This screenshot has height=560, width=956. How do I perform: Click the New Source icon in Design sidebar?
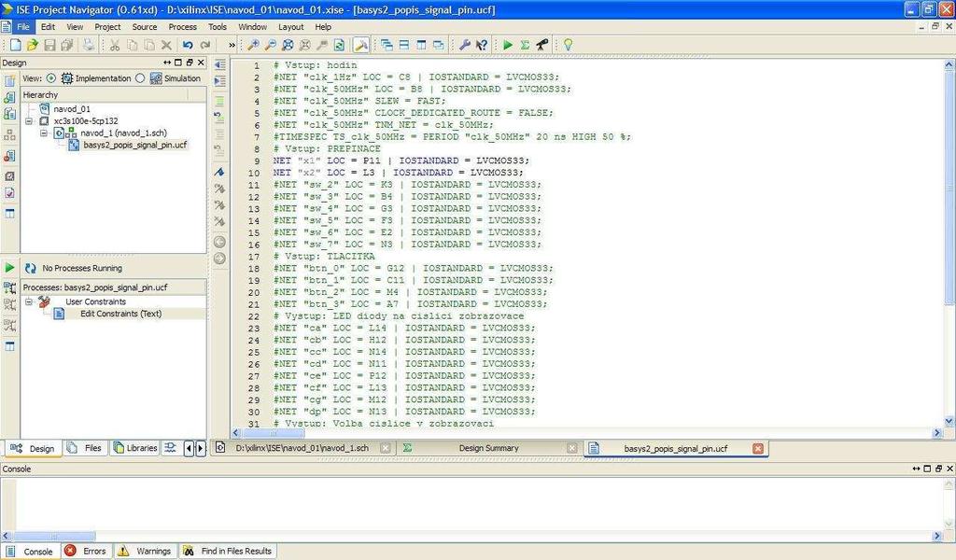(9, 80)
